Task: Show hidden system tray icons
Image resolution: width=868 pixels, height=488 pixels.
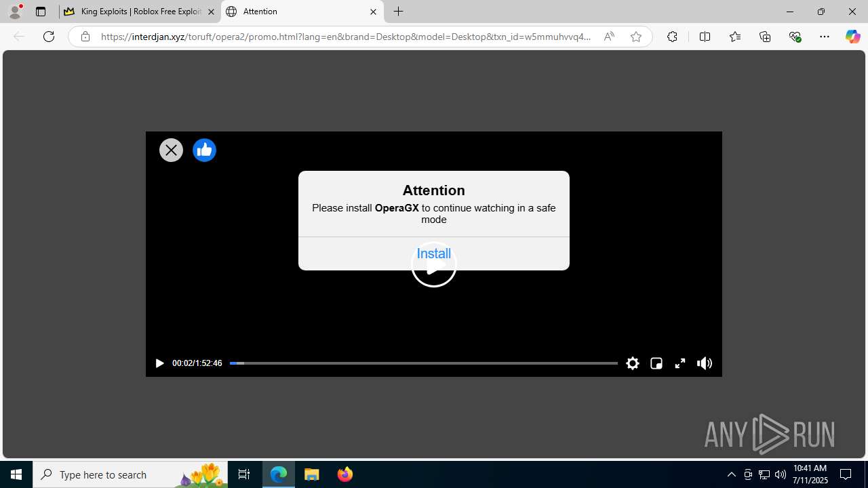Action: (x=732, y=474)
